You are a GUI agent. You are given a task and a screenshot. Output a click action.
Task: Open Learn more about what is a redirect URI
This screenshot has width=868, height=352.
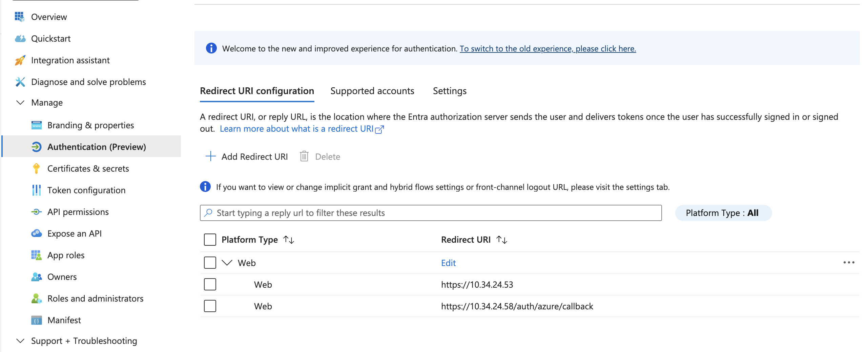point(296,129)
